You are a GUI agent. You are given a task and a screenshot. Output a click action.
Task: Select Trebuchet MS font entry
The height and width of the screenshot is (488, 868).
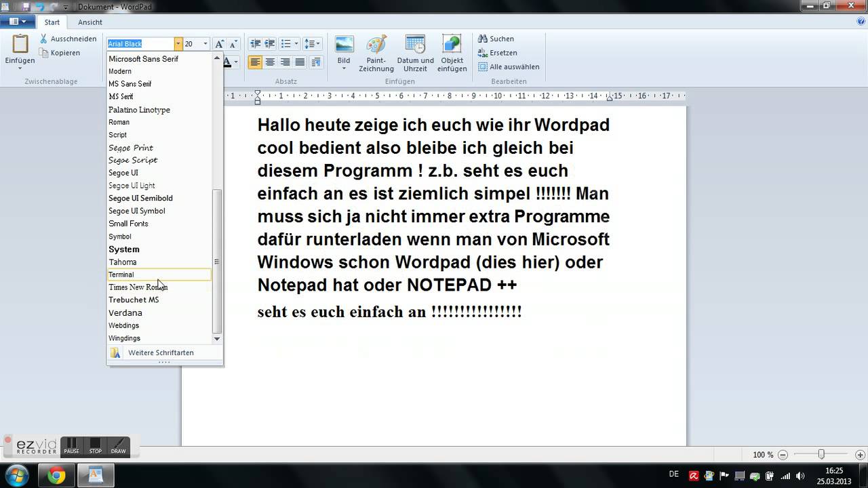tap(159, 300)
